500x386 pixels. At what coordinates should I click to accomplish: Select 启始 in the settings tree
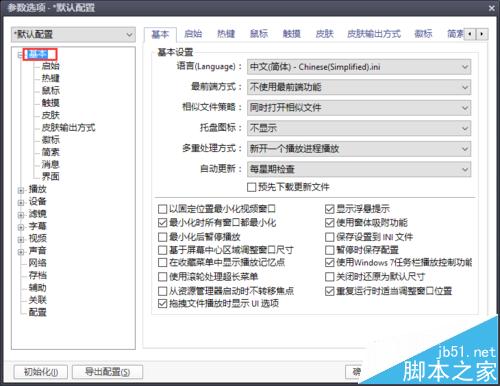(x=51, y=66)
